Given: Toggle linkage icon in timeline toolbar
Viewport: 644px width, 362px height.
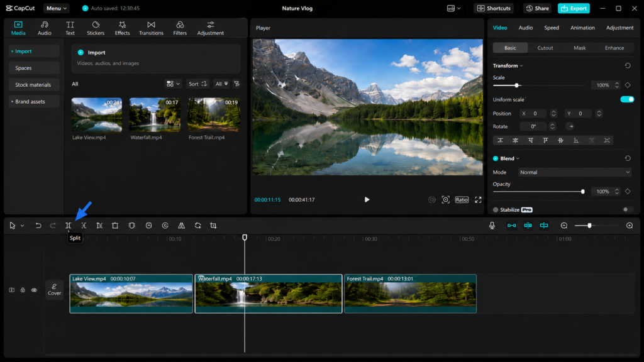Looking at the screenshot, I should tap(544, 226).
